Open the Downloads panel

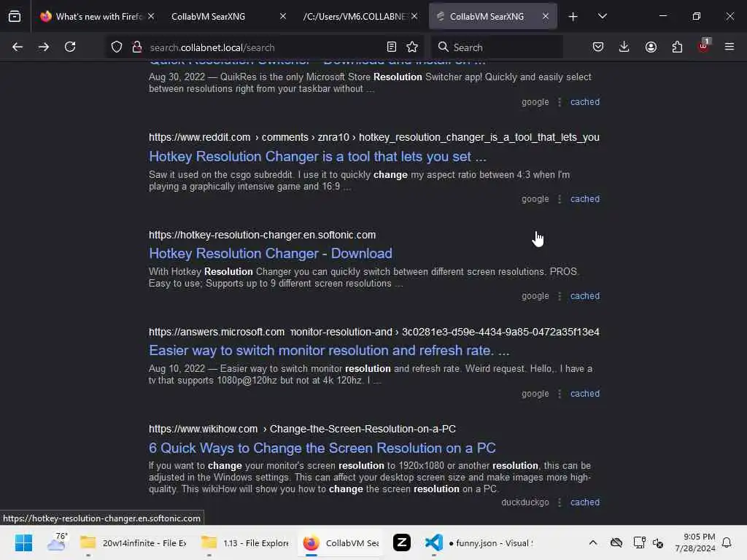(x=624, y=47)
